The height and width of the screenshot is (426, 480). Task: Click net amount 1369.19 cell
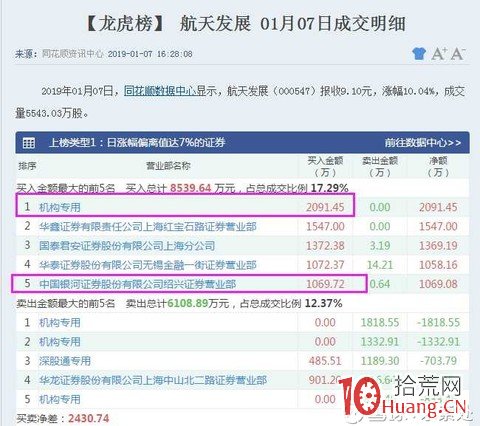point(438,246)
